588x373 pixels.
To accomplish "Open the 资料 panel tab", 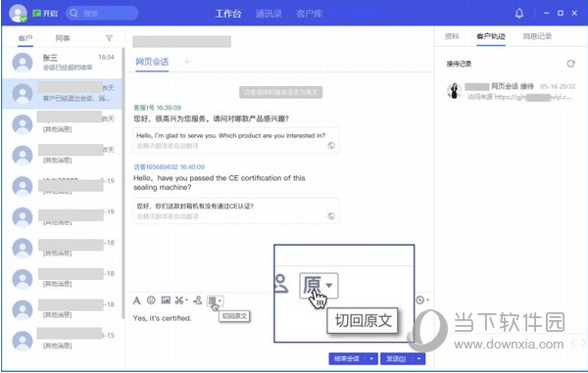I will click(x=452, y=36).
